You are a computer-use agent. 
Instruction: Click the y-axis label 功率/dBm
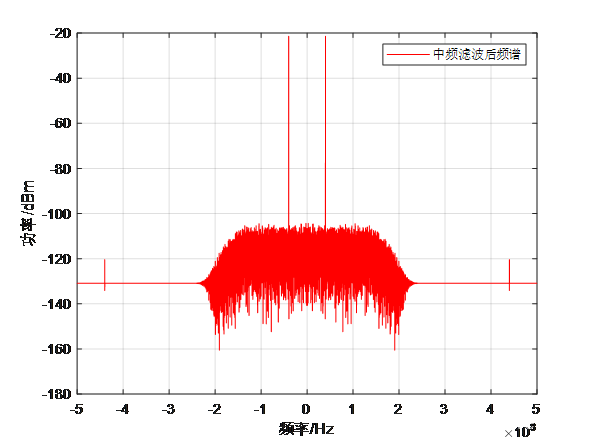coord(28,213)
